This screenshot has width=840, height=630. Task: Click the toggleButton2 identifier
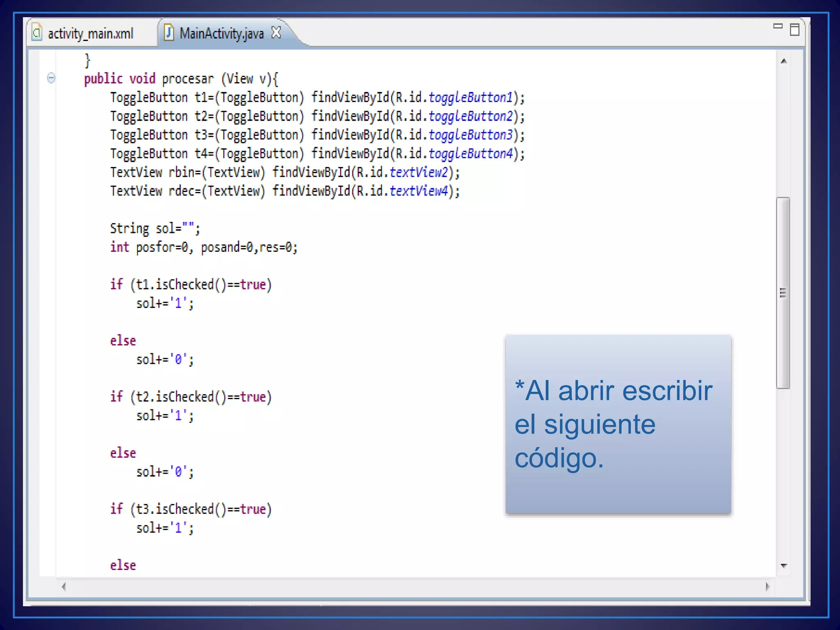(x=470, y=116)
